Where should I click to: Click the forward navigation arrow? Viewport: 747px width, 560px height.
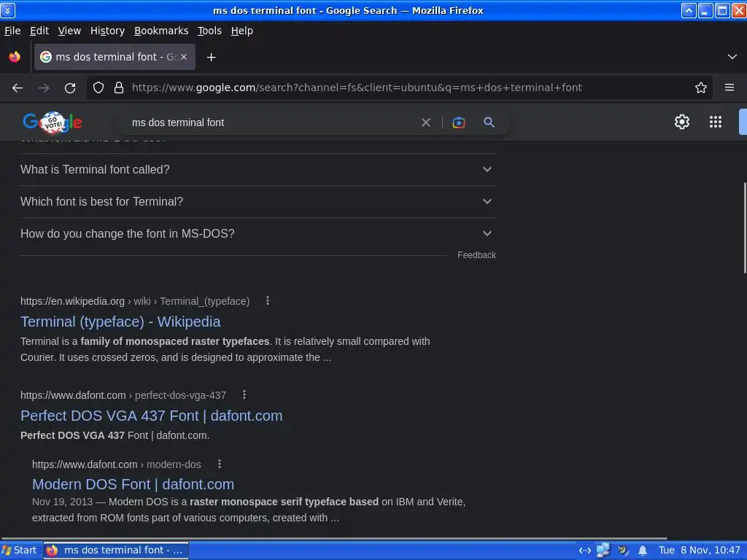tap(44, 87)
